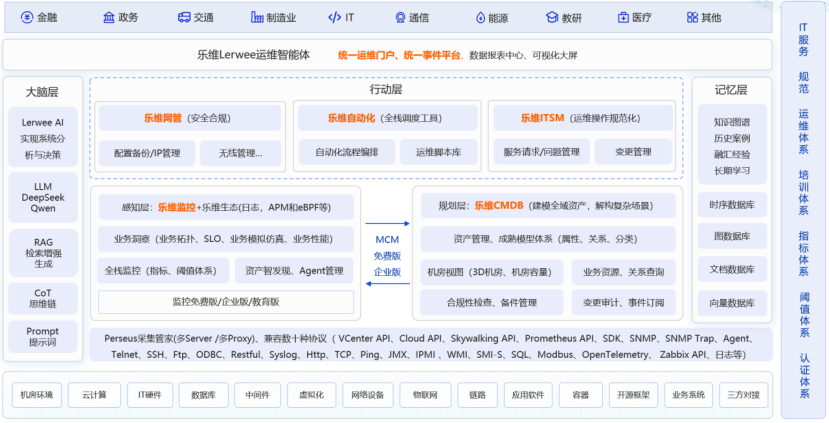Select the Lerwee AI 实现系统分析与决策 card

[43, 137]
